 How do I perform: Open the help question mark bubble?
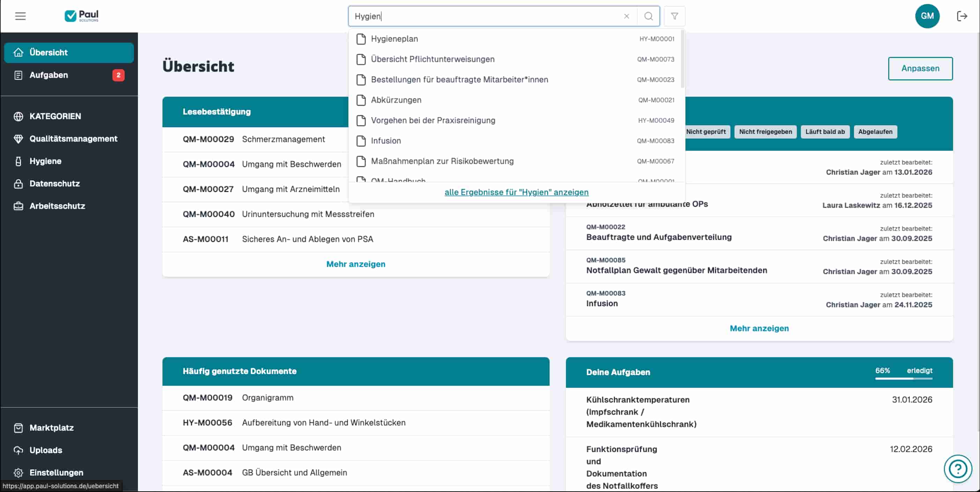(958, 469)
